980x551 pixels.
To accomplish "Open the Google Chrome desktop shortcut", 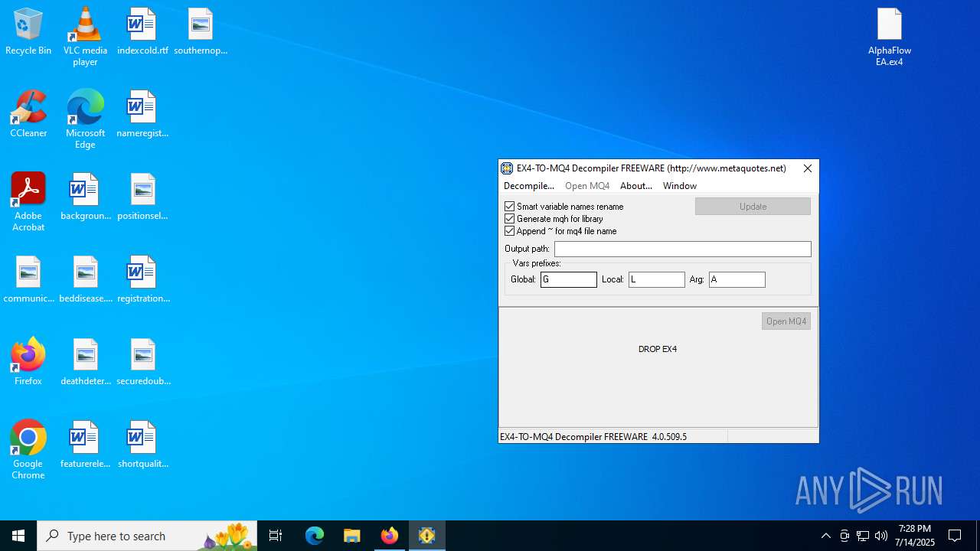I will pyautogui.click(x=28, y=449).
